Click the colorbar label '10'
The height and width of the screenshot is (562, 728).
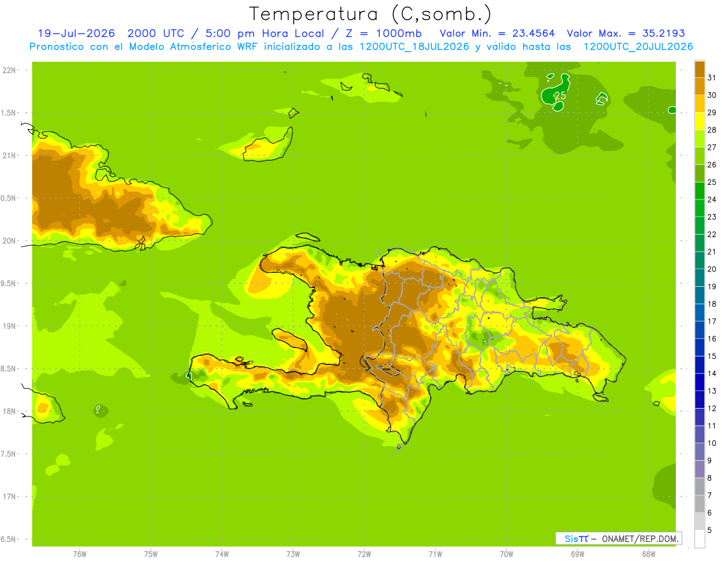coord(712,443)
